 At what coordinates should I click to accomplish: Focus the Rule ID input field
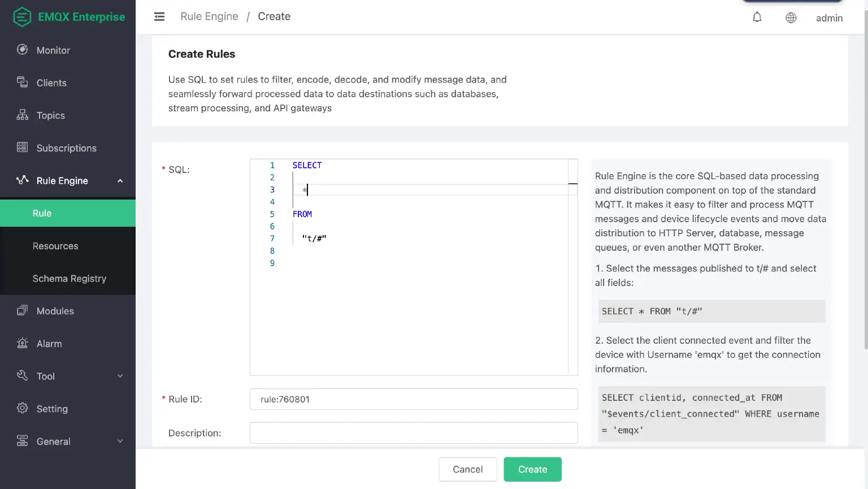pyautogui.click(x=413, y=399)
